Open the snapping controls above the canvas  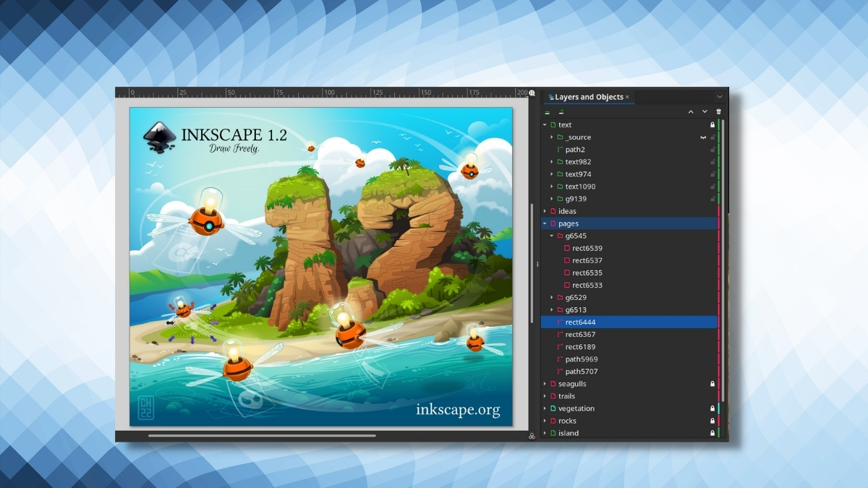tap(530, 94)
